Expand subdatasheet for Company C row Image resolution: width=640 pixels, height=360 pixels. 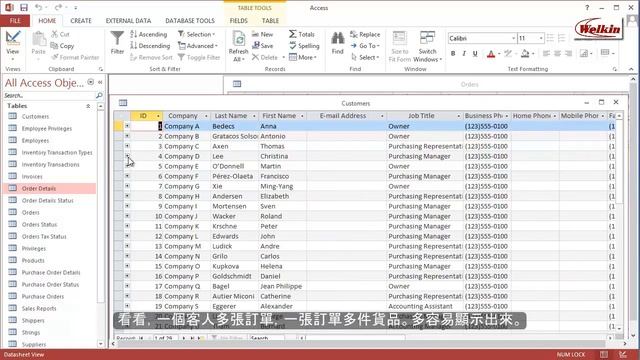coord(127,146)
